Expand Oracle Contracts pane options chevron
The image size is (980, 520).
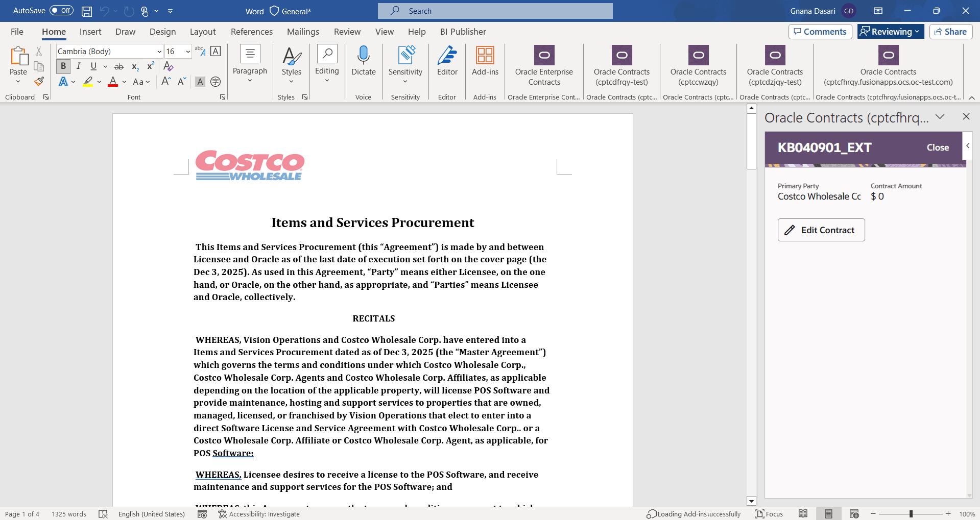click(940, 117)
